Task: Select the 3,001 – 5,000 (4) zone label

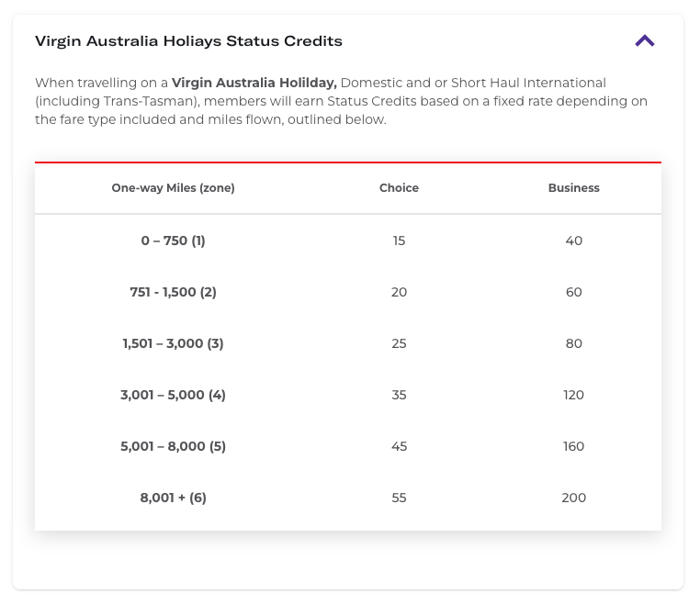Action: 174,395
